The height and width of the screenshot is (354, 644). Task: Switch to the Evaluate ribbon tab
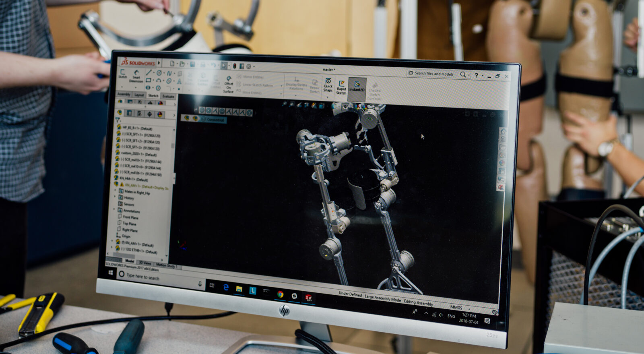tap(168, 96)
